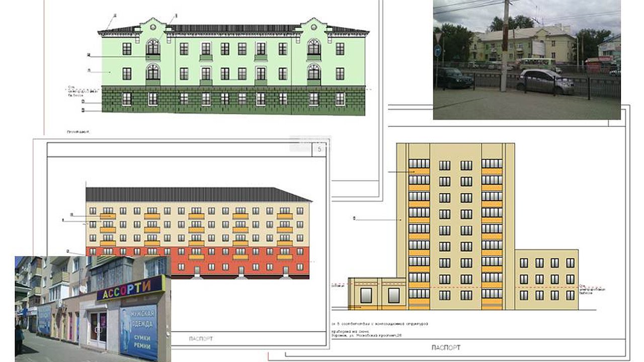The height and width of the screenshot is (362, 644).
Task: Click the page number 5 box
Action: click(319, 149)
